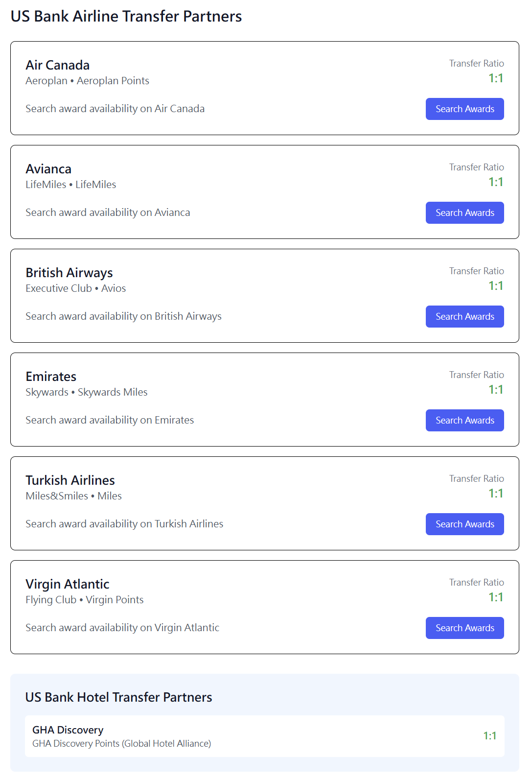Click the US Bank Hotel Transfer Partners heading
Viewport: 532px width, 780px height.
click(x=118, y=697)
